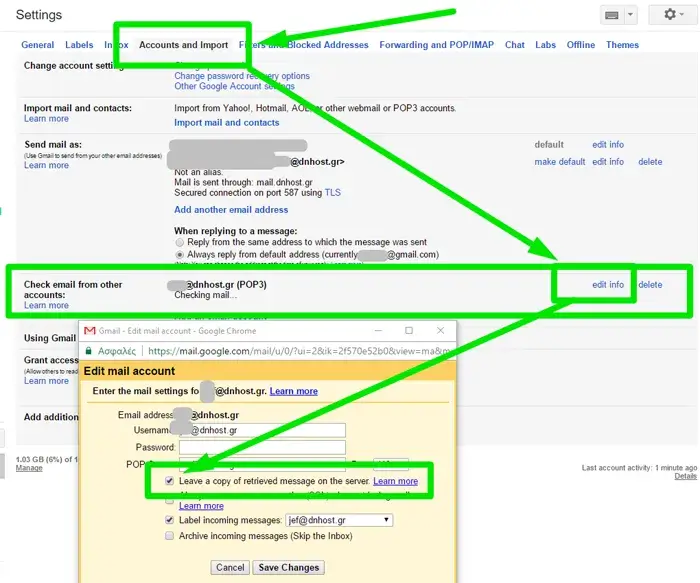Click the 'Last account activity: 1 minute ago' text
700x583 pixels.
coord(639,468)
